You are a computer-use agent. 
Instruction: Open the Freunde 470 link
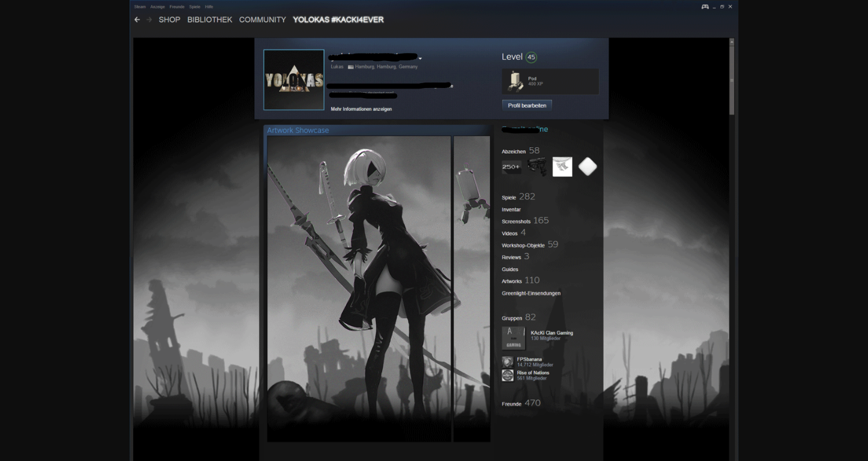[521, 403]
